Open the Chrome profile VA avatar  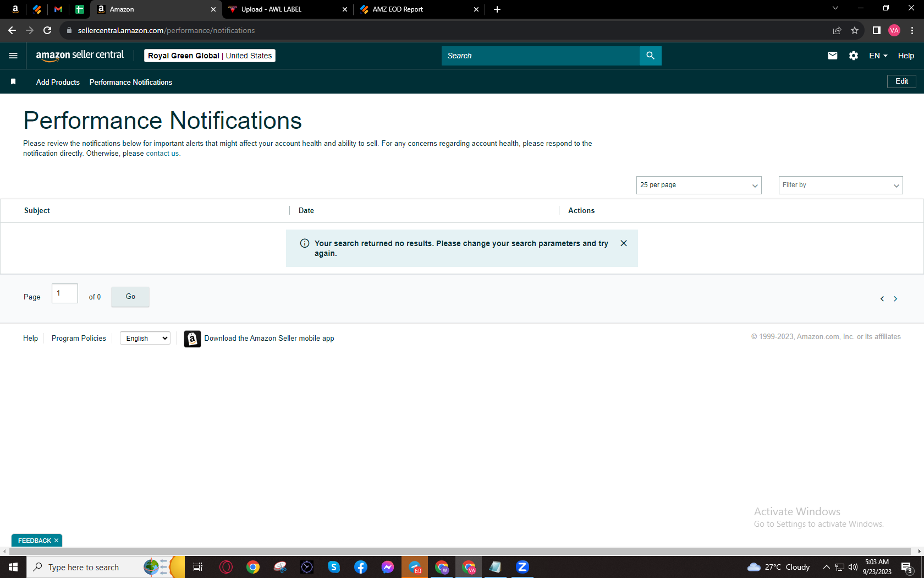[894, 30]
